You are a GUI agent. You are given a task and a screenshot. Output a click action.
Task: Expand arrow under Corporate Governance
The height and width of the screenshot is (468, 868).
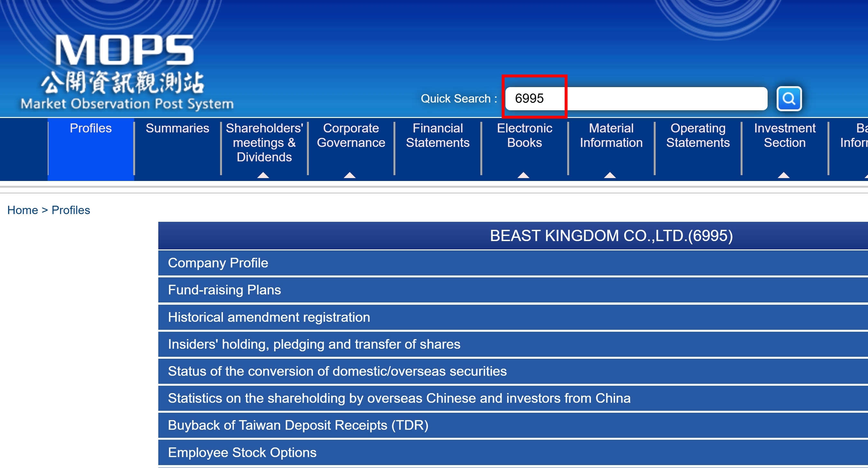point(349,175)
